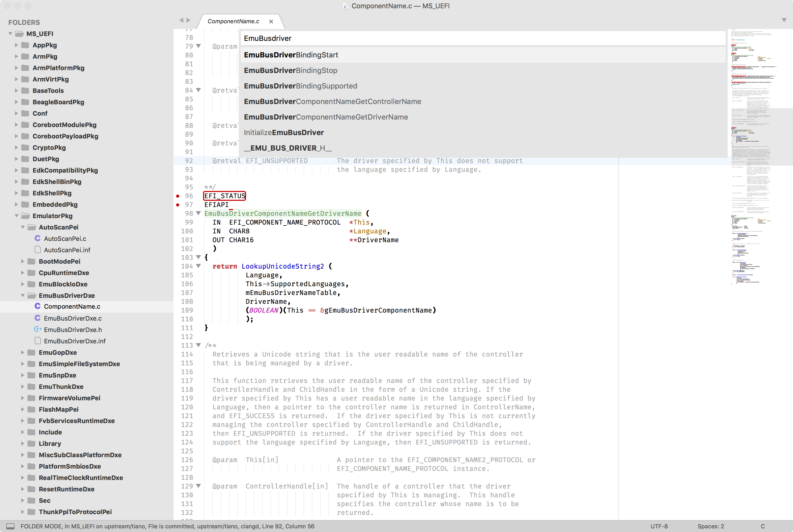Click the Include folder icon

[x=31, y=432]
